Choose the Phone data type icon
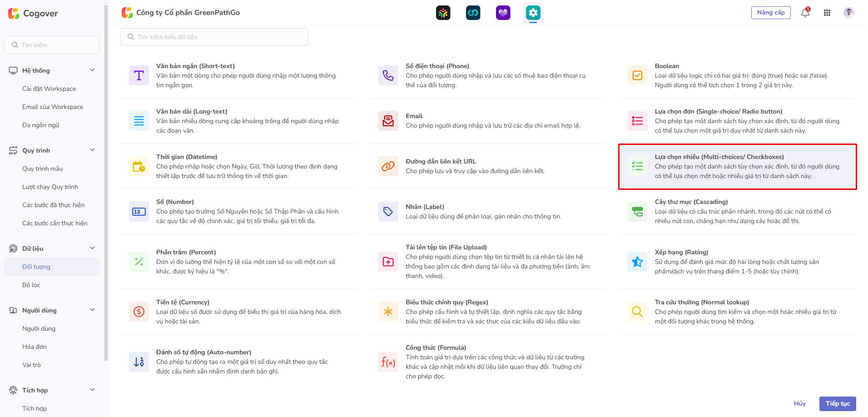 [x=388, y=75]
